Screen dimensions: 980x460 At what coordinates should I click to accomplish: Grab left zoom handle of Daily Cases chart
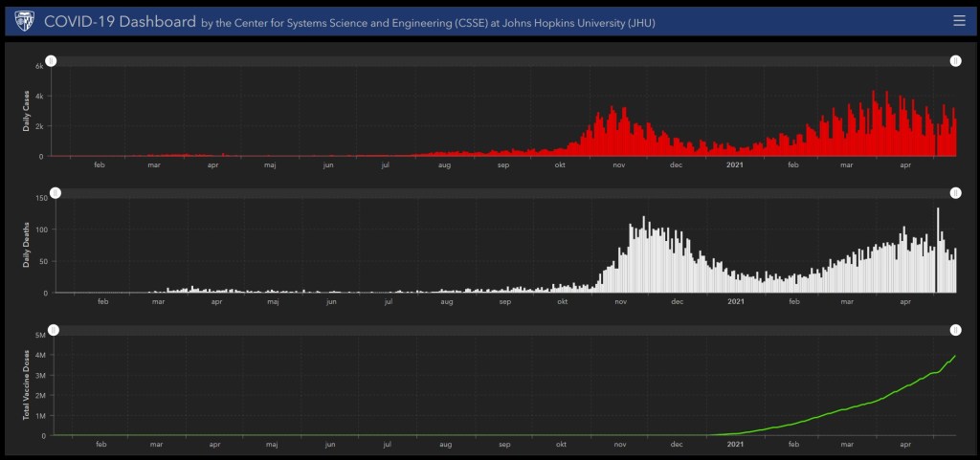[x=52, y=61]
